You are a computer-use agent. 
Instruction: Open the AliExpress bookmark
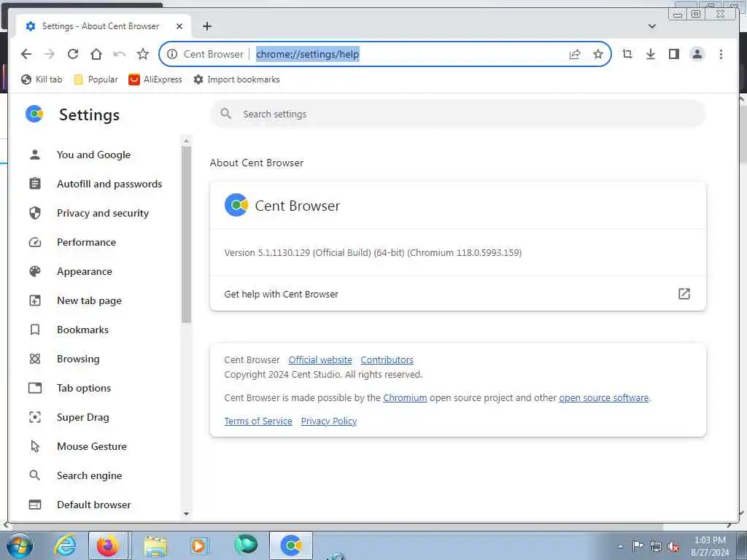(x=155, y=79)
